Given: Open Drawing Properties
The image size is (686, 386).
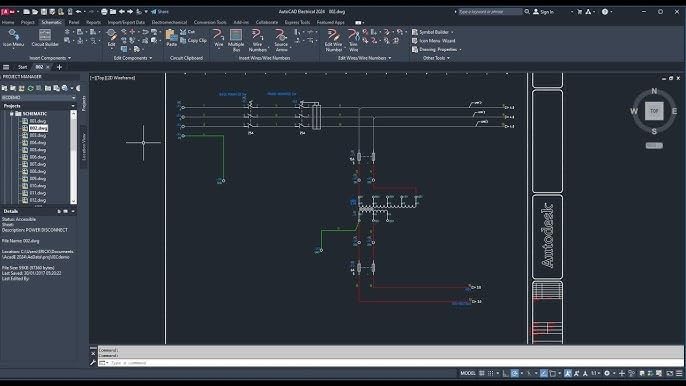Looking at the screenshot, I should pos(434,49).
